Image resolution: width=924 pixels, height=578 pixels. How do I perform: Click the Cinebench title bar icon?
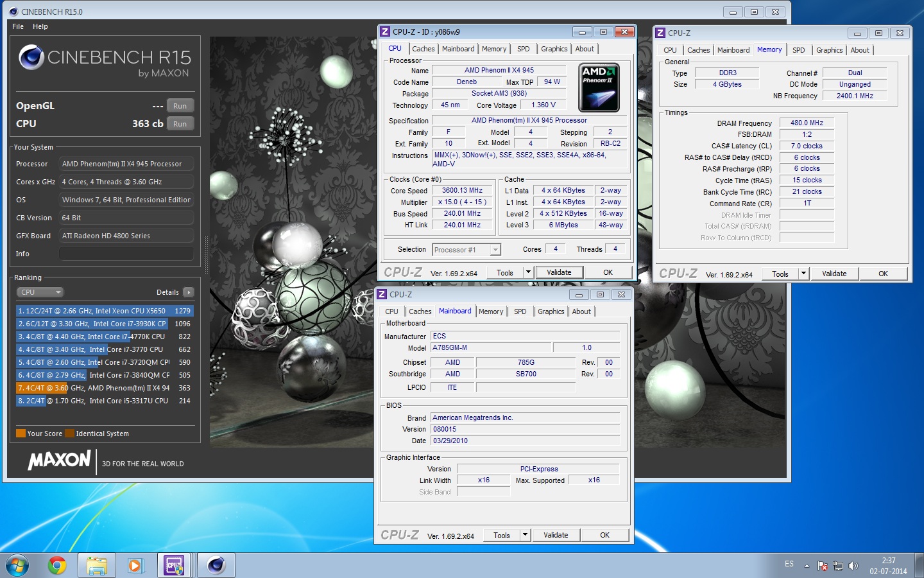[x=13, y=12]
